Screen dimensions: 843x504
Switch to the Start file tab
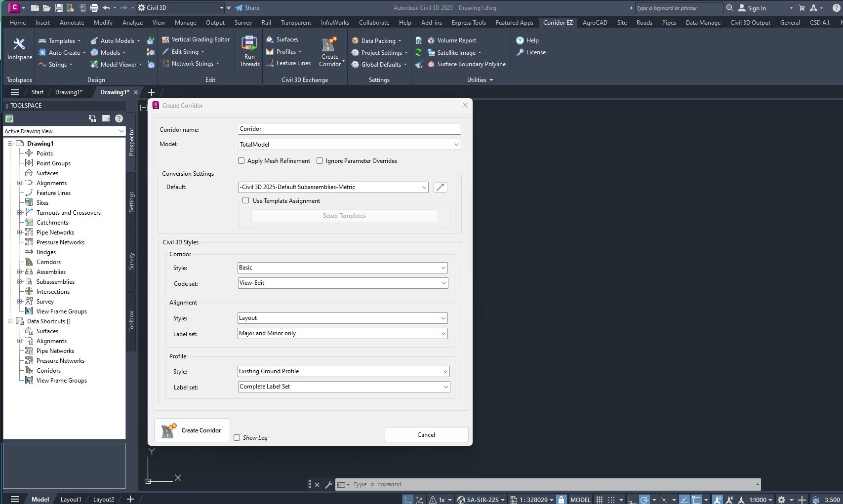[38, 92]
